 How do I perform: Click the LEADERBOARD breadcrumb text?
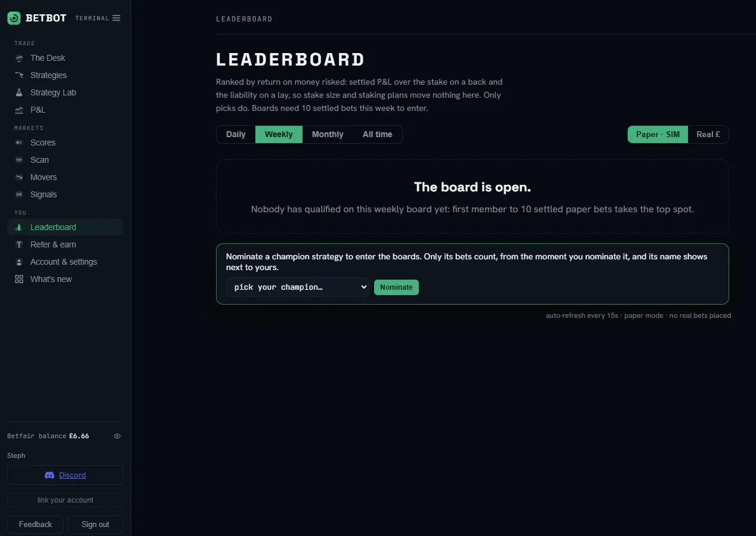244,19
